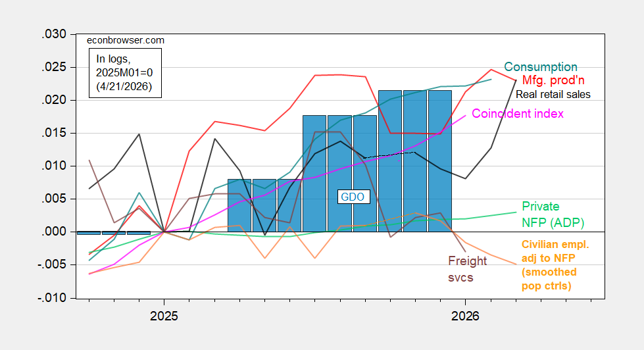The height and width of the screenshot is (350, 644).
Task: Click the econbrowser.com source text
Action: (126, 40)
